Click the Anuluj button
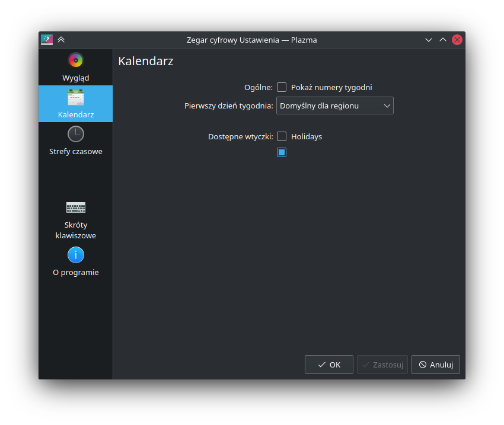Screen dimensions: 504x425 coord(436,365)
